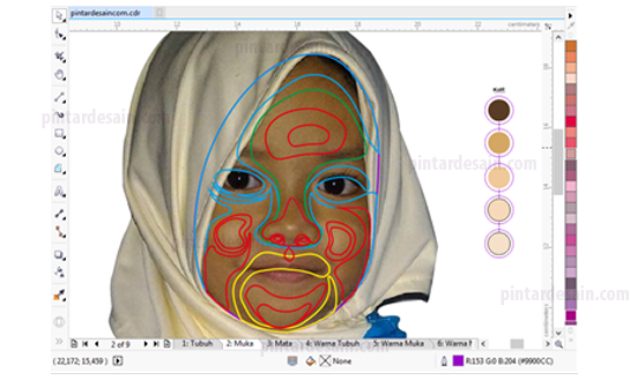Select the Artistic Media tool
This screenshot has width=630, height=380.
(60, 115)
